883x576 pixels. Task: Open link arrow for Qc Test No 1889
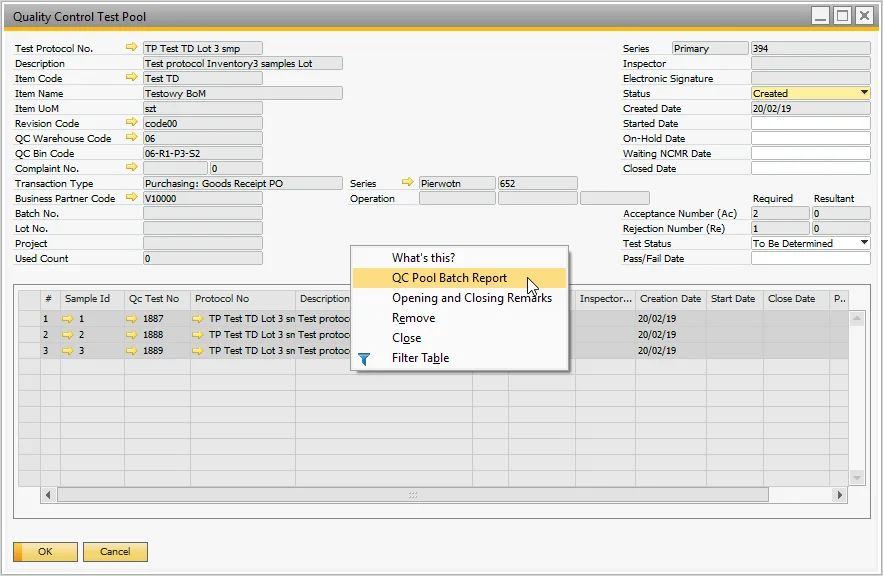coord(132,351)
